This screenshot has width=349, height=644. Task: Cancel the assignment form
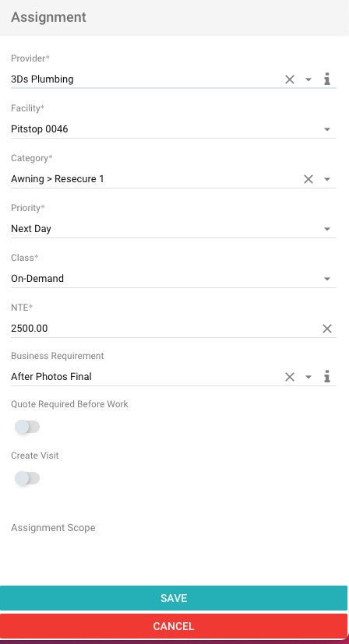(174, 626)
